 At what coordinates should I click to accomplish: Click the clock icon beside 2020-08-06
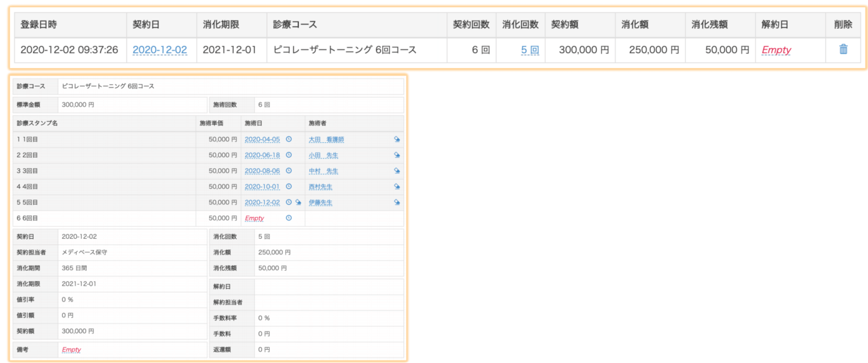(289, 171)
